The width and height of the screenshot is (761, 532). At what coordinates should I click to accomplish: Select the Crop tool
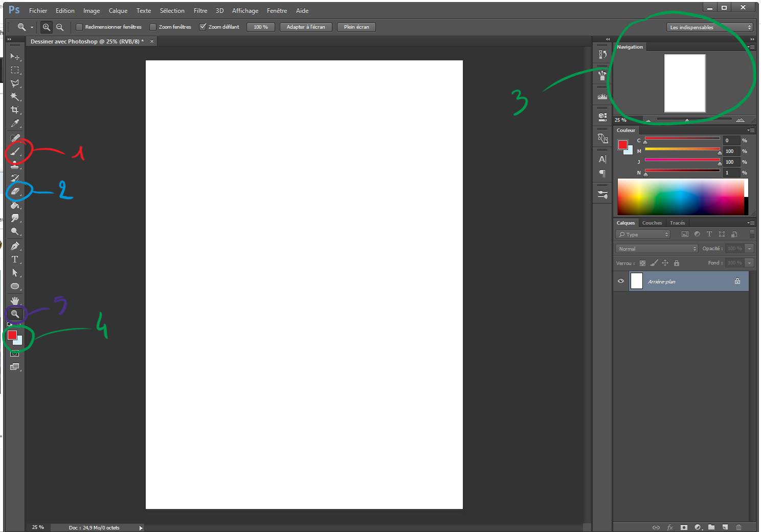click(15, 110)
